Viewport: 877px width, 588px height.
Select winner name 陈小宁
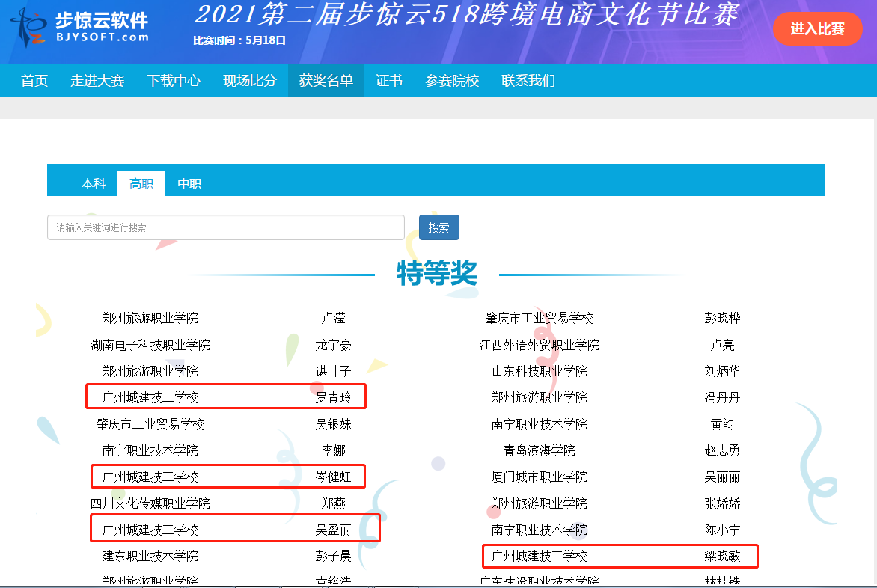723,530
